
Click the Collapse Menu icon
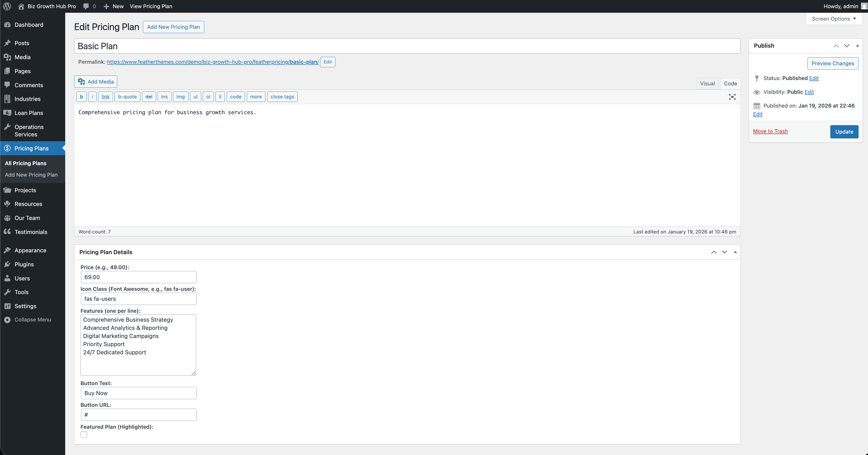point(7,320)
